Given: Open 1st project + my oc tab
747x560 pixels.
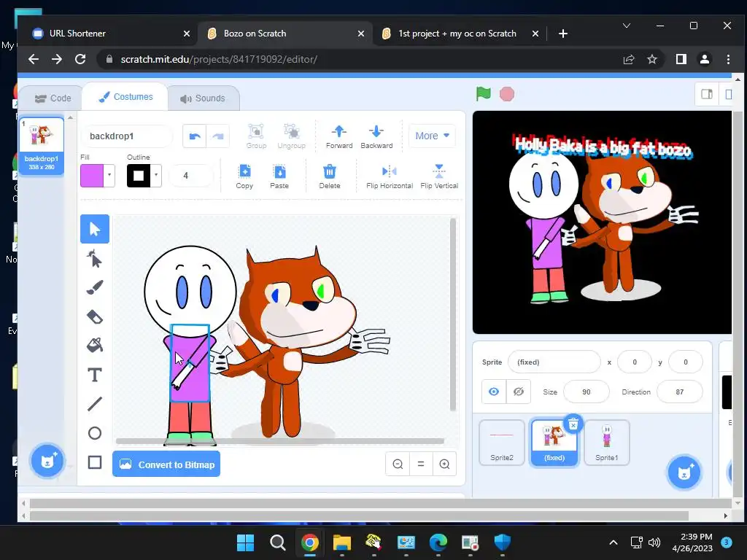Looking at the screenshot, I should coord(461,34).
